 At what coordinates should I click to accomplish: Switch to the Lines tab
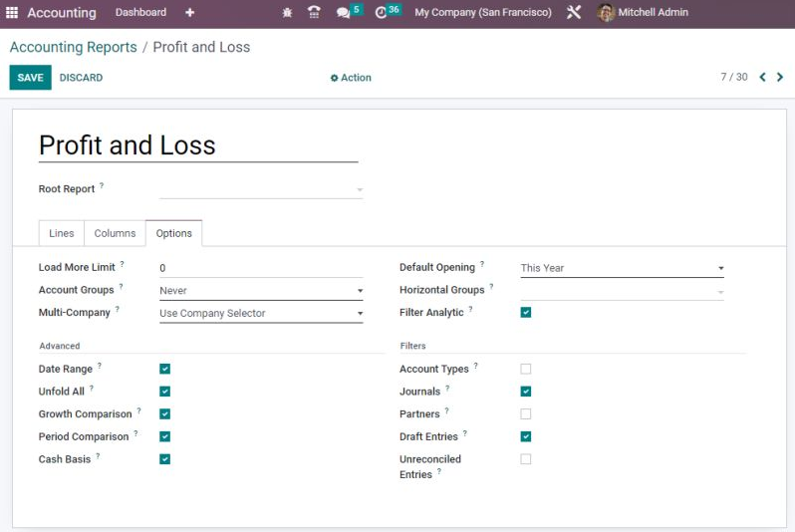coord(62,233)
